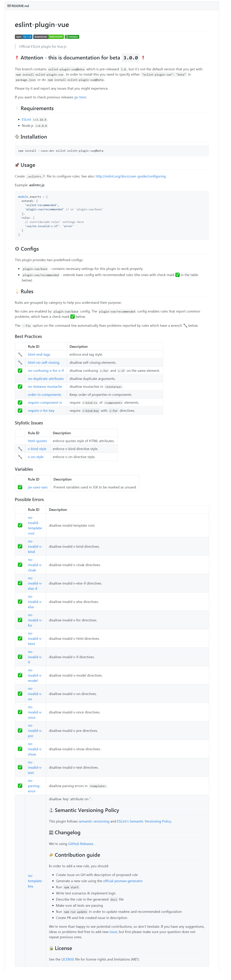This screenshot has height=980, width=231.
Task: Click the module.exports example code block
Action: [x=112, y=216]
